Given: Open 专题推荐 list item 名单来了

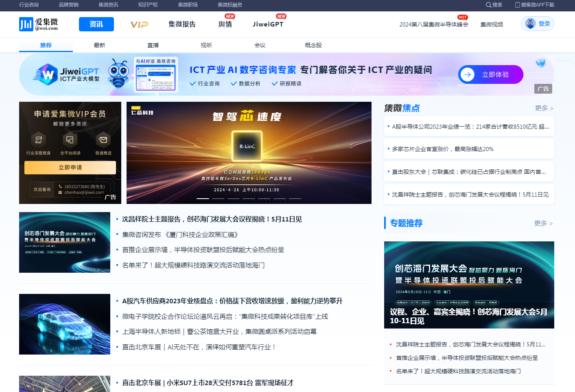Looking at the screenshot, I should click(458, 371).
